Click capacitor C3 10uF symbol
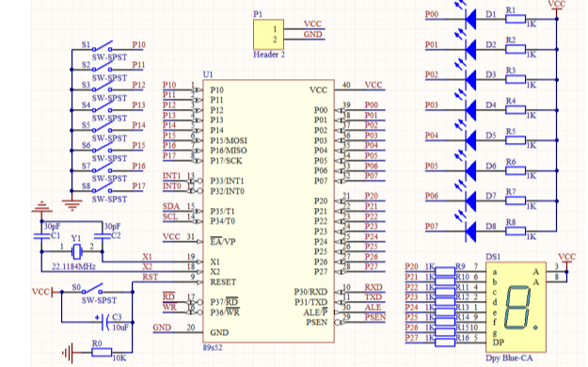 pyautogui.click(x=105, y=322)
